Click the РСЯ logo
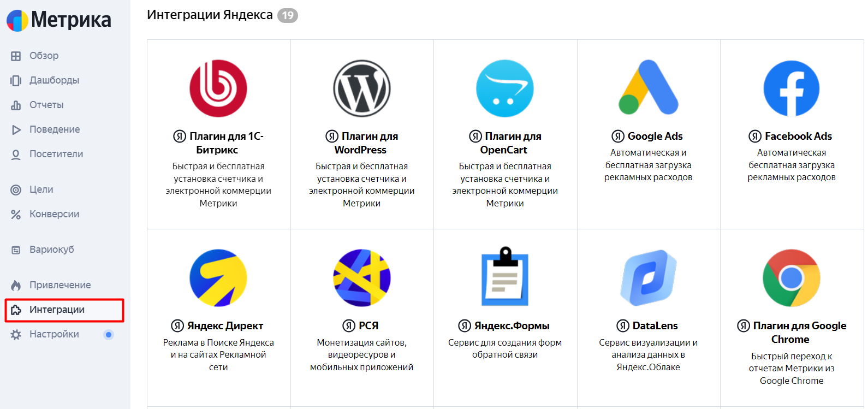Image resolution: width=868 pixels, height=409 pixels. (362, 278)
